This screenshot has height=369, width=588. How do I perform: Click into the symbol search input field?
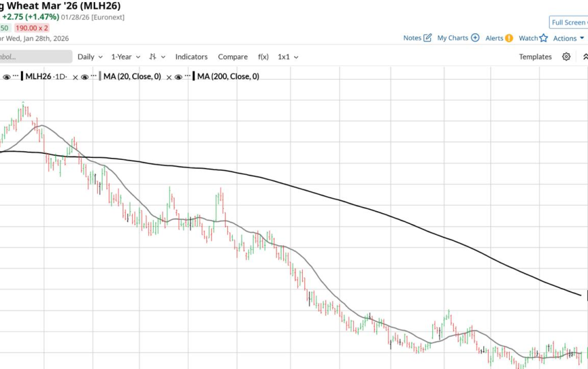click(36, 57)
